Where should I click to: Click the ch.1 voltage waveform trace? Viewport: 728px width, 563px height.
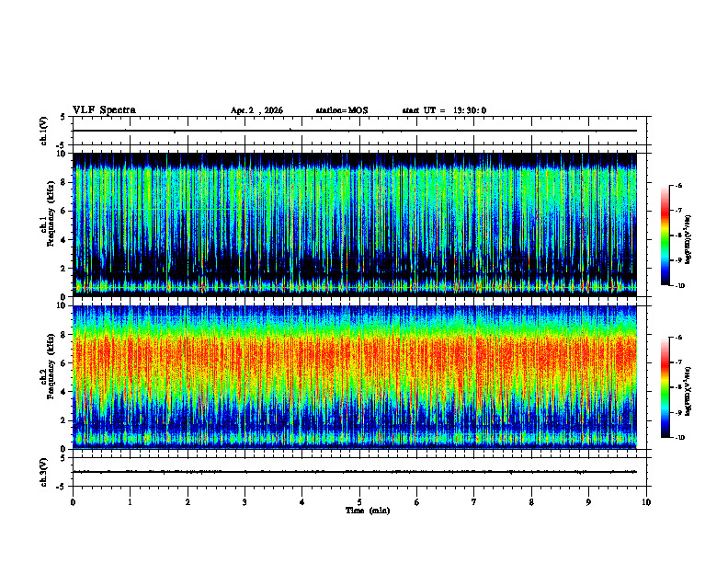355,131
